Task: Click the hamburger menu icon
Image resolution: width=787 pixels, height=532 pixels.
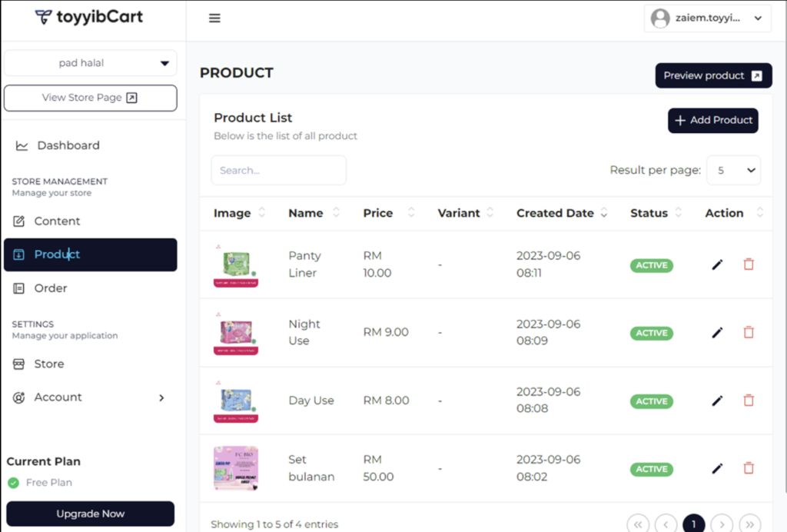Action: [214, 18]
